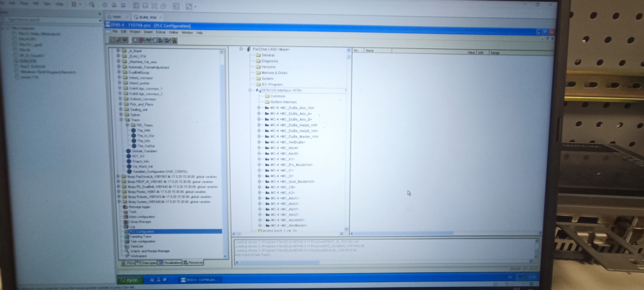Click the Windows Start (пуск) button
Screen dimensions: 644x290
coord(130,280)
